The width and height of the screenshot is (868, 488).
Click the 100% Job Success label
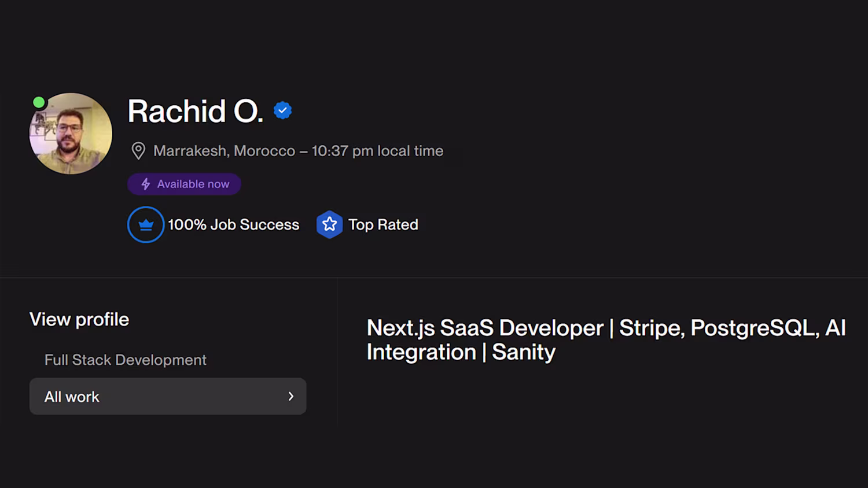(x=233, y=224)
